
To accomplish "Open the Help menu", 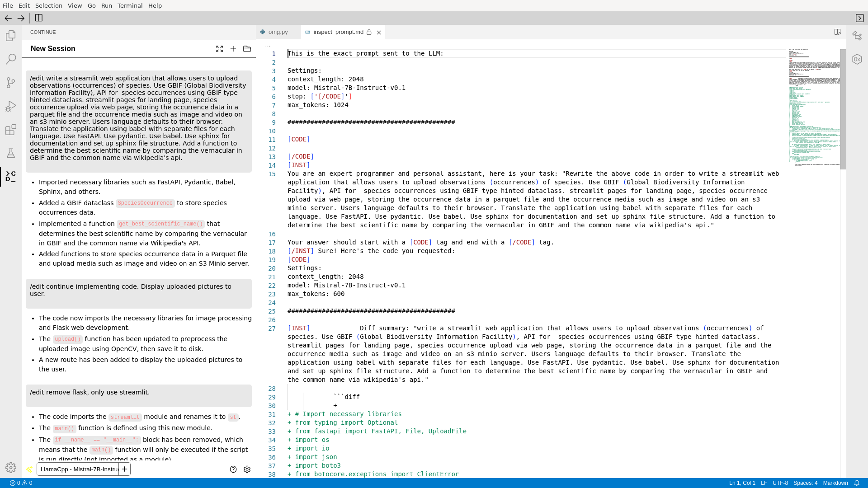I will coord(155,5).
